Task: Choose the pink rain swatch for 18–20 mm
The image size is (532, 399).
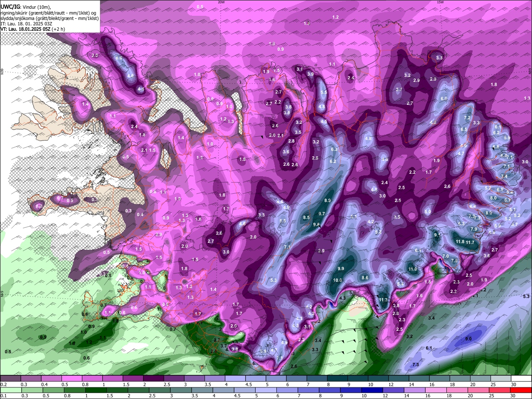Action: (458, 390)
